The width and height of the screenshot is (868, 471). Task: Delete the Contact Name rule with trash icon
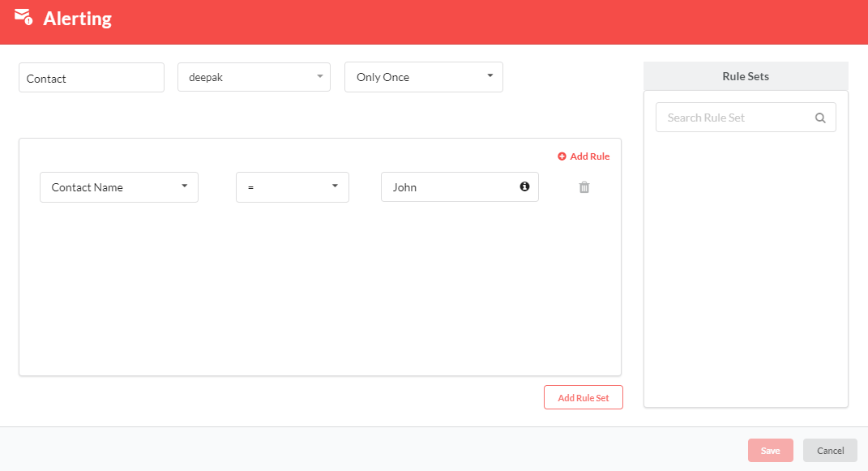pyautogui.click(x=584, y=187)
